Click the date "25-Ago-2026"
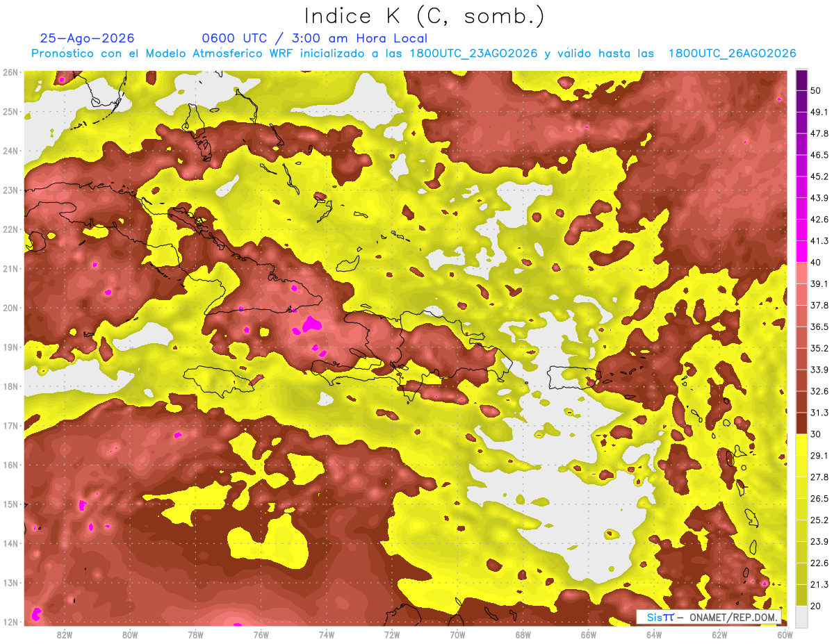The height and width of the screenshot is (644, 834). coord(88,38)
